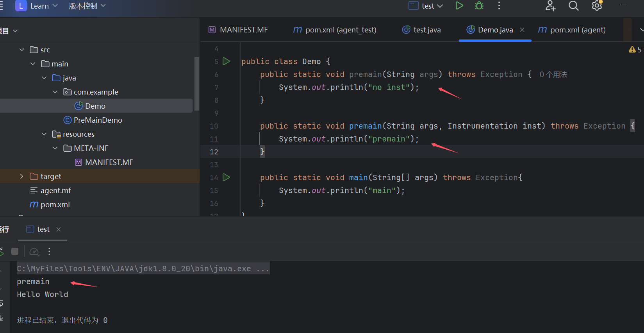
Task: Switch to the test.java editor tab
Action: pyautogui.click(x=421, y=30)
